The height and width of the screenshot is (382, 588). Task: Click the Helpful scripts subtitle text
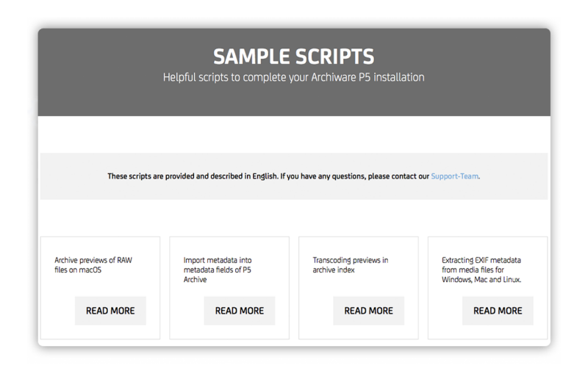click(x=293, y=77)
